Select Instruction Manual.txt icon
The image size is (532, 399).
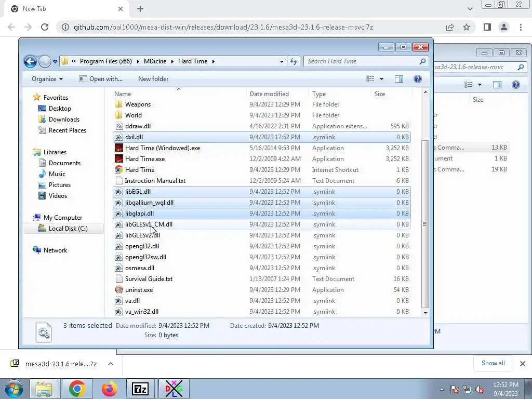119,181
